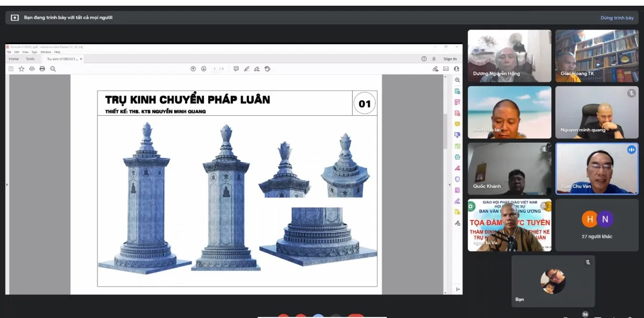The image size is (644, 318).
Task: Select the Tru kinh-01092021 document tab
Action: coord(62,59)
